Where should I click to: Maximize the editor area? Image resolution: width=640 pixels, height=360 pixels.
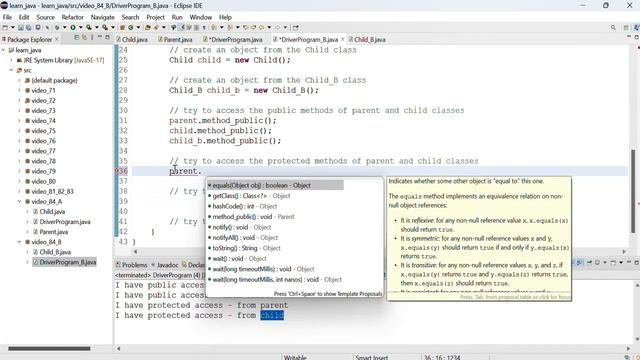tap(636, 37)
